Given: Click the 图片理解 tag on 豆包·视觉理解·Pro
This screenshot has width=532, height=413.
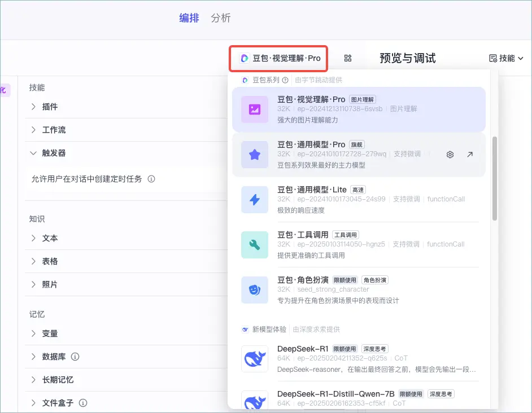Looking at the screenshot, I should tap(363, 100).
